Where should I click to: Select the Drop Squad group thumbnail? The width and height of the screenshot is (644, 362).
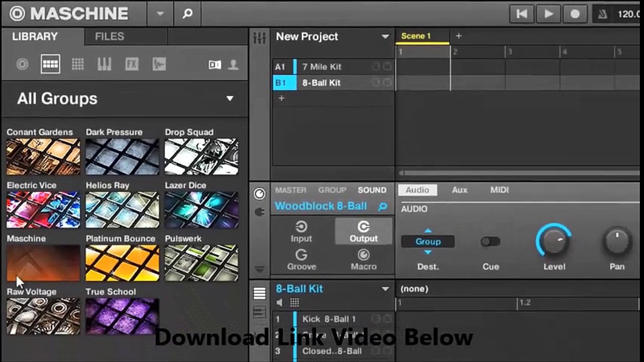pos(202,157)
